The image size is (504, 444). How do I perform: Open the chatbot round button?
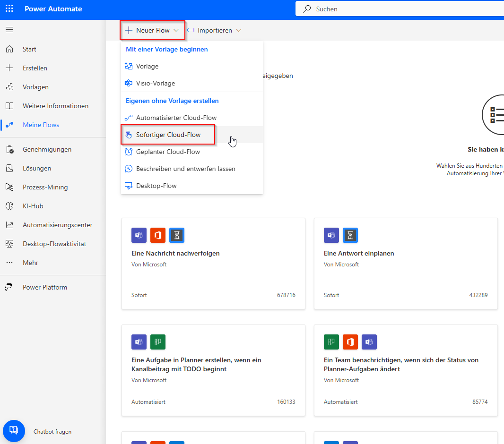[14, 431]
